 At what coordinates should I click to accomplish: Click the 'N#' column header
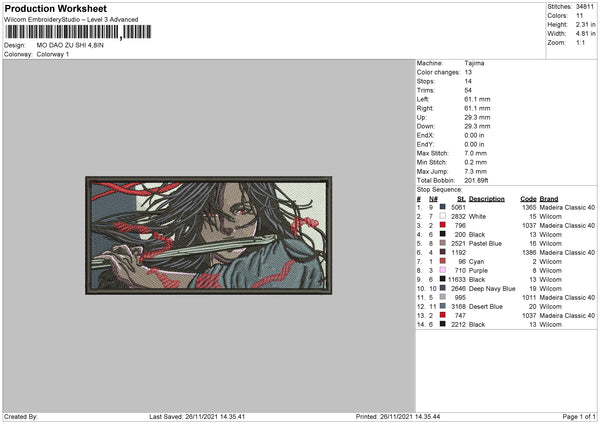click(433, 199)
